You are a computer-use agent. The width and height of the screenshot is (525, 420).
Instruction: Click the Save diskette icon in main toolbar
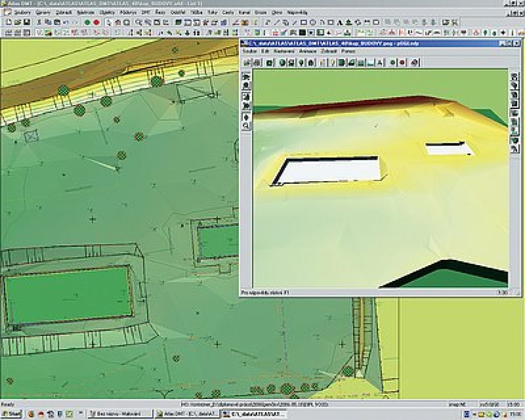coord(26,22)
